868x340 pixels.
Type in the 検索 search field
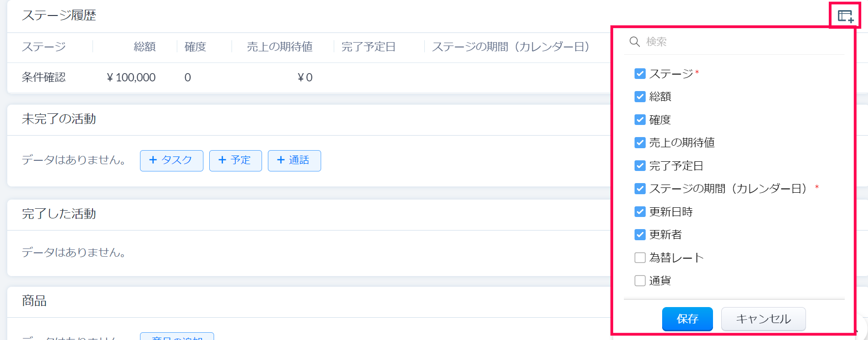[x=741, y=42]
